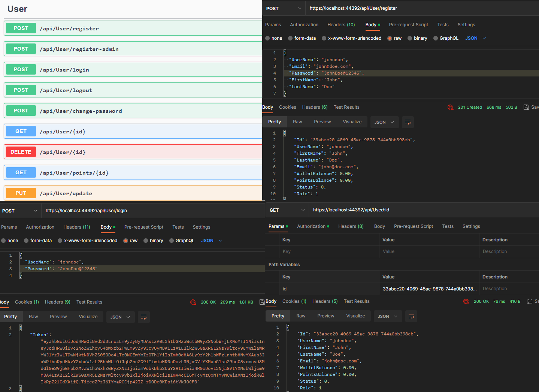Click the login request URL field
Image resolution: width=539 pixels, height=392 pixels.
point(153,211)
